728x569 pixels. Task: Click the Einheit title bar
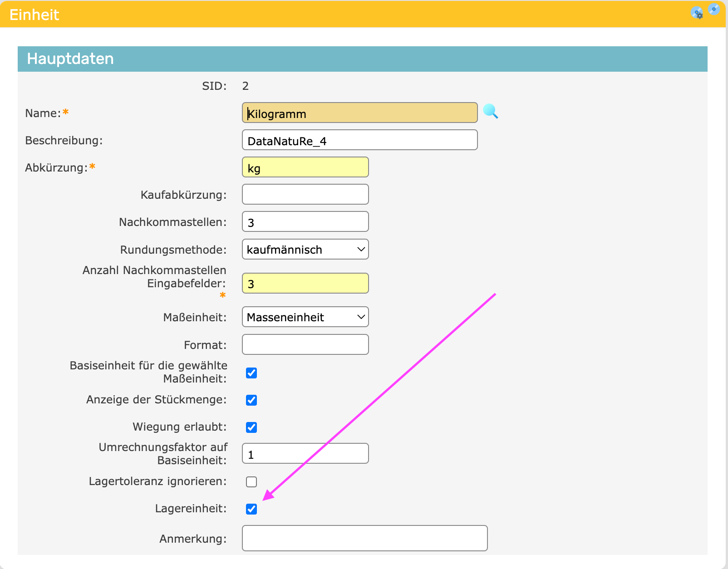tap(345, 15)
